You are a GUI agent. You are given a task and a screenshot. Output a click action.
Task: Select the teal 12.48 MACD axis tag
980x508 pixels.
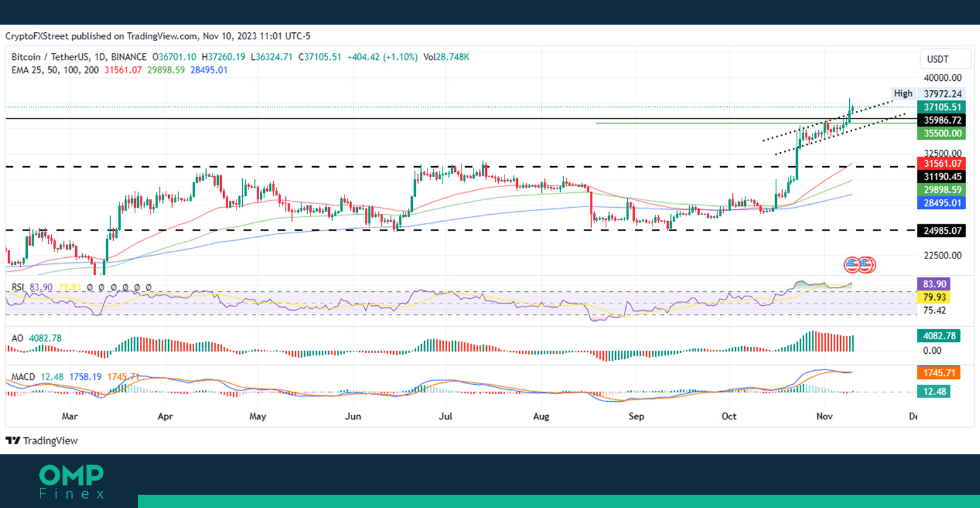tap(933, 392)
